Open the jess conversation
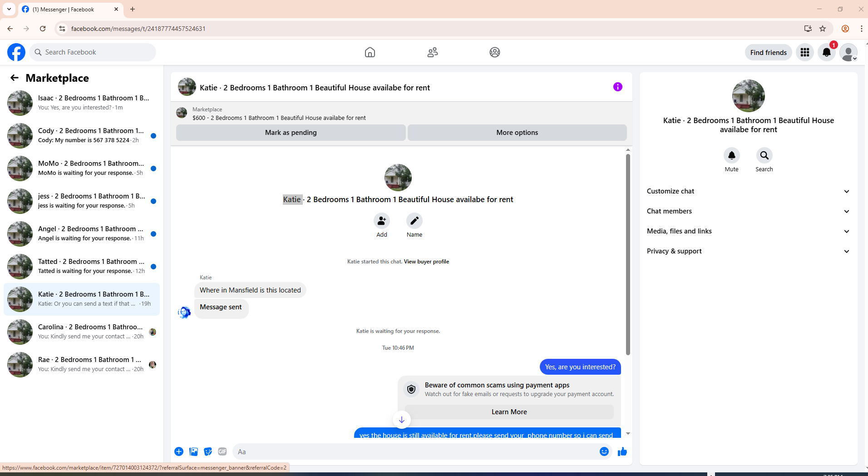Image resolution: width=868 pixels, height=476 pixels. click(82, 201)
